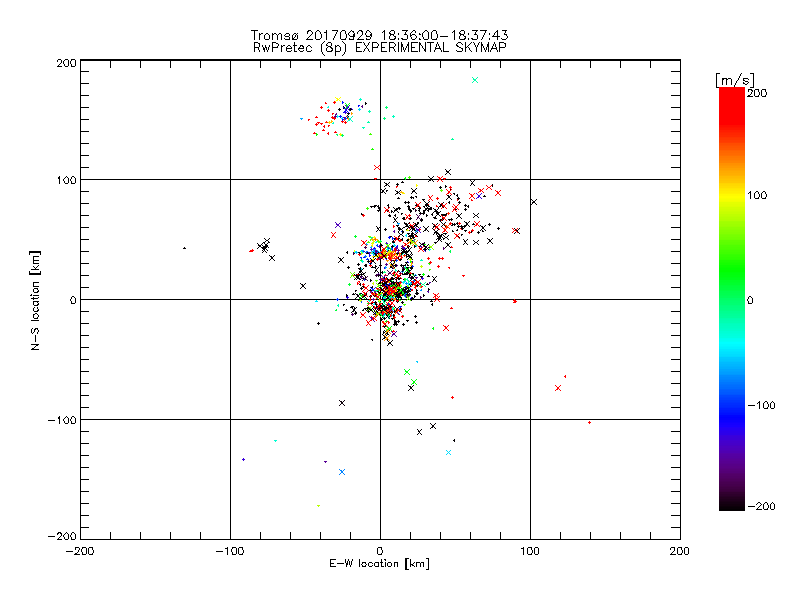This screenshot has height=600, width=800.
Task: Click the colorbar value '200' at top
Action: point(757,93)
